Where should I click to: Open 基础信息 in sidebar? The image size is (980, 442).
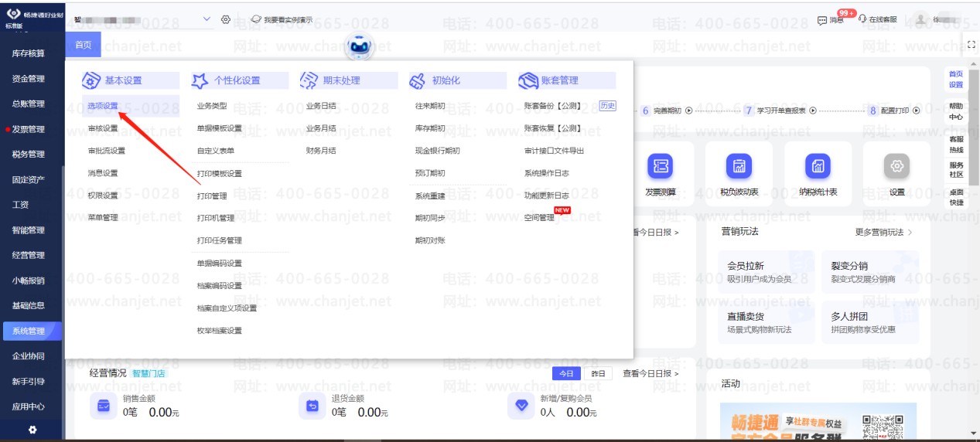(x=29, y=306)
